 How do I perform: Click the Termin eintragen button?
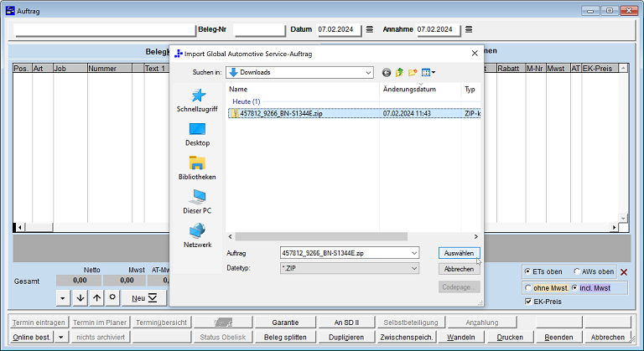coord(39,323)
